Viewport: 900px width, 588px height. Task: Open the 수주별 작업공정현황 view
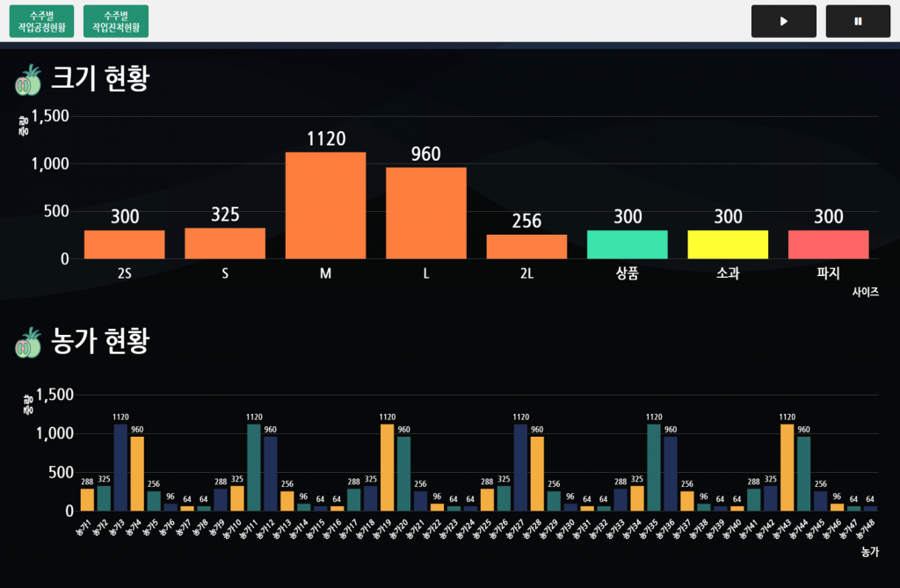41,21
